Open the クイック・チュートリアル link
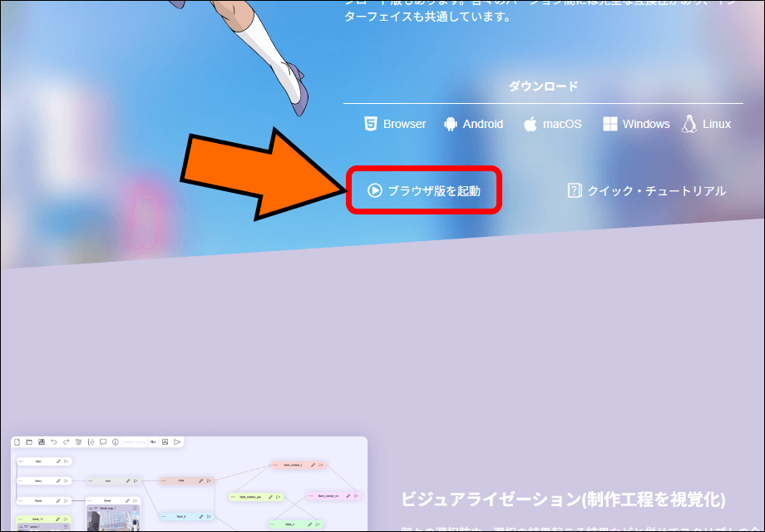This screenshot has height=532, width=765. 656,191
